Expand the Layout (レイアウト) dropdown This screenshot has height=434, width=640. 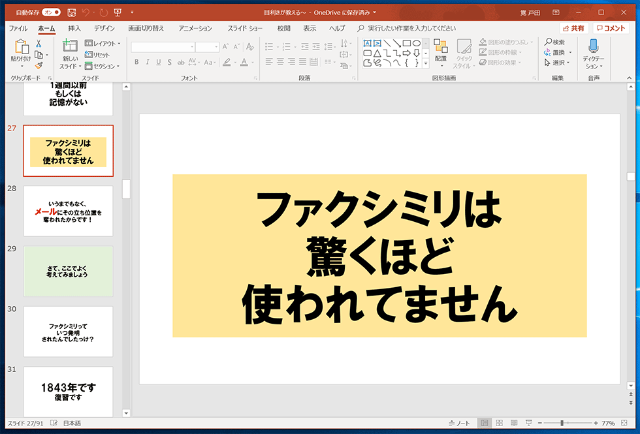(x=100, y=44)
